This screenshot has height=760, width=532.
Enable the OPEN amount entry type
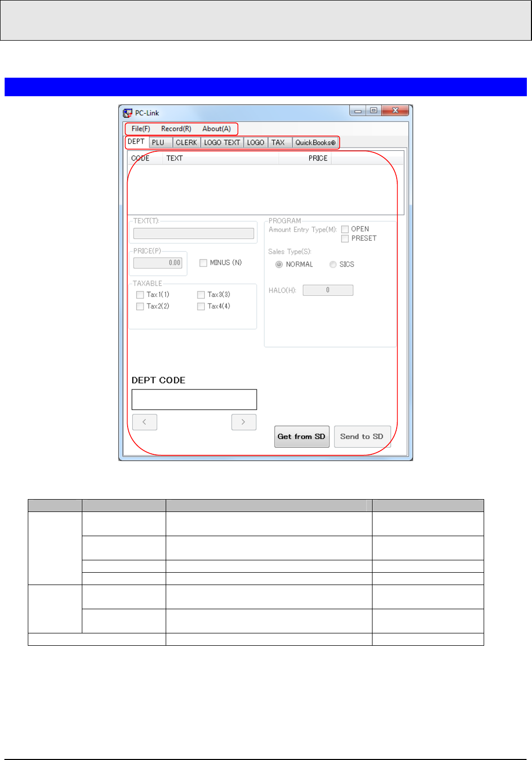345,229
